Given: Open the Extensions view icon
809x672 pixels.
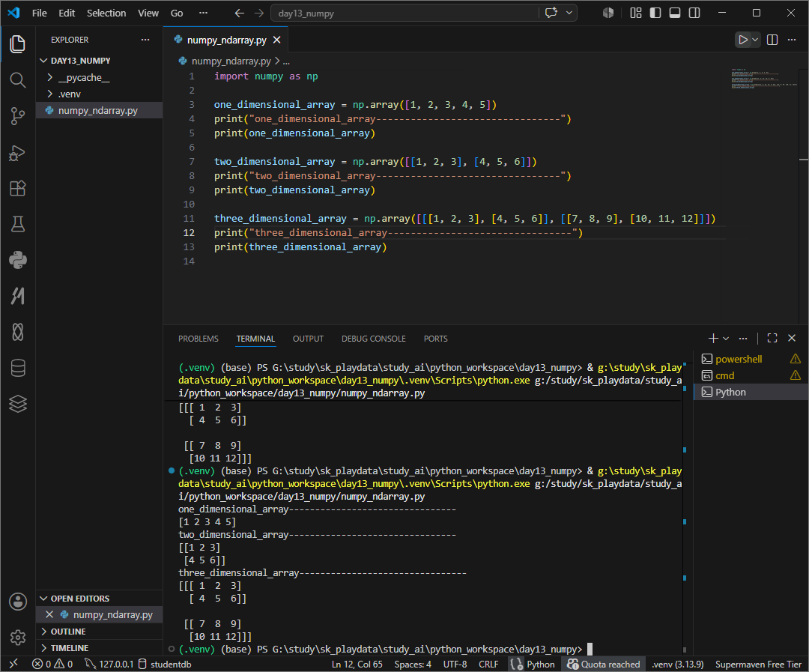Looking at the screenshot, I should coord(17,188).
